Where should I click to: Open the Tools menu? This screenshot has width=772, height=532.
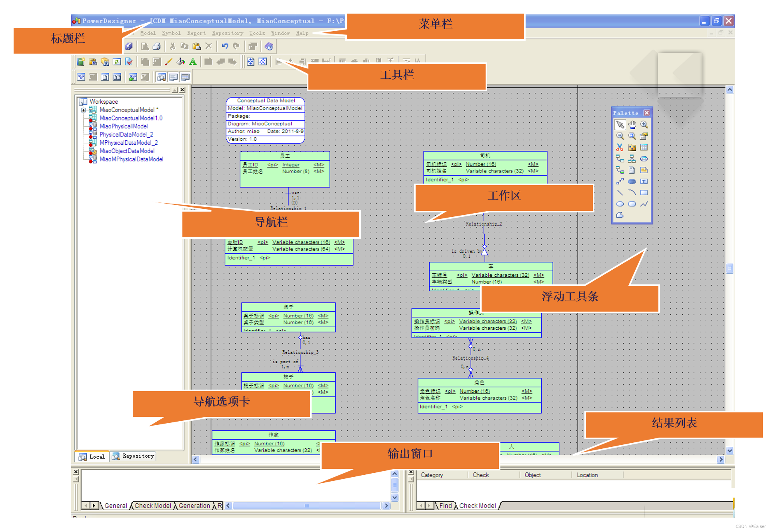(x=257, y=33)
